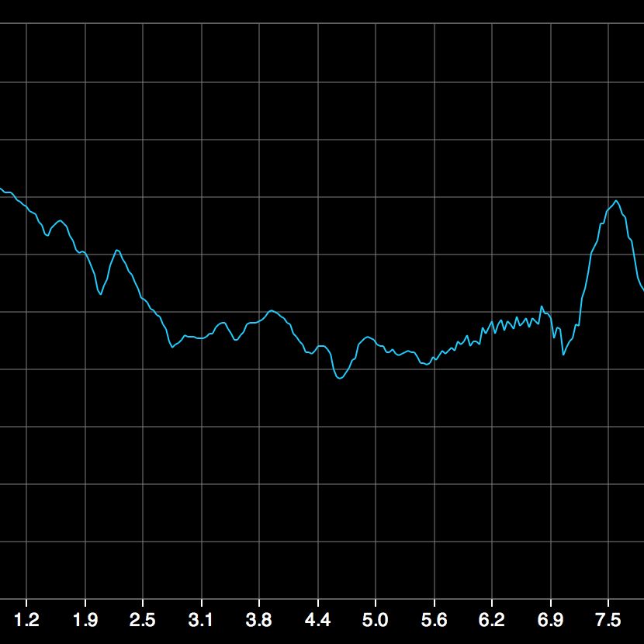The height and width of the screenshot is (644, 644).
Task: Click the 3.8 x-axis label
Action: 258,620
